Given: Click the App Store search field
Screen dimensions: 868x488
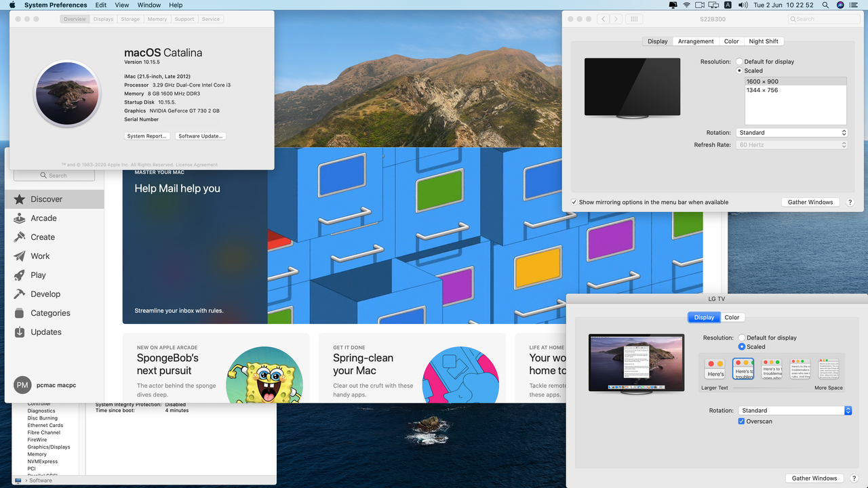Looking at the screenshot, I should 54,176.
